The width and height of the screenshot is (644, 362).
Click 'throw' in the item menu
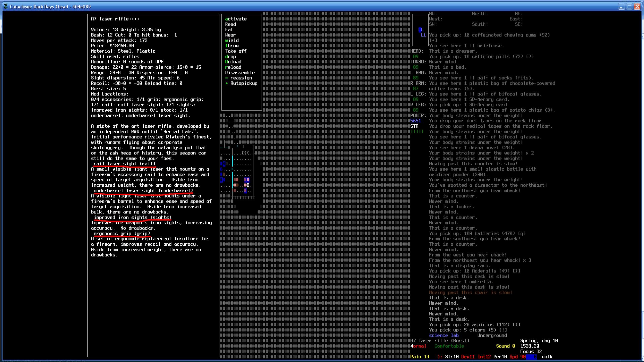(x=232, y=46)
